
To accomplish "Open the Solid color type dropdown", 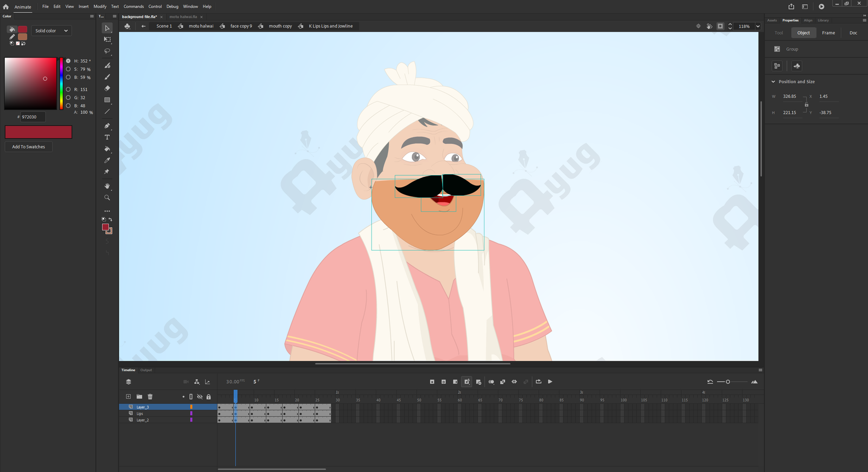I will click(x=51, y=31).
